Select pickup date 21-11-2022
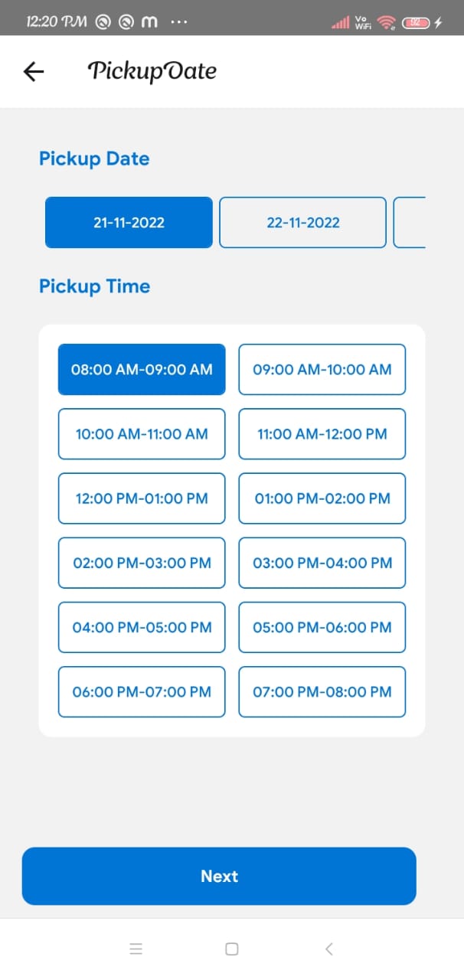This screenshot has width=464, height=980. pos(129,223)
